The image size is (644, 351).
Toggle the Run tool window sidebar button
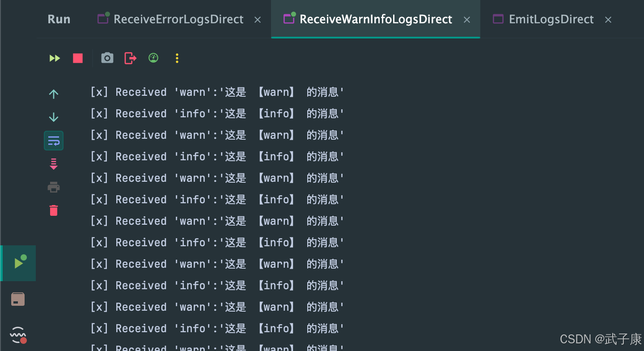(18, 263)
